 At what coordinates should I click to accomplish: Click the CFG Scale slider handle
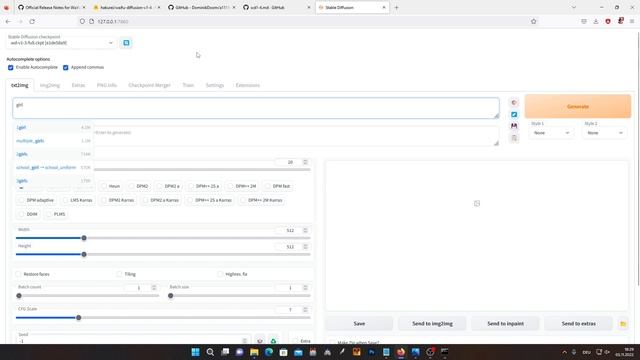pos(78,318)
